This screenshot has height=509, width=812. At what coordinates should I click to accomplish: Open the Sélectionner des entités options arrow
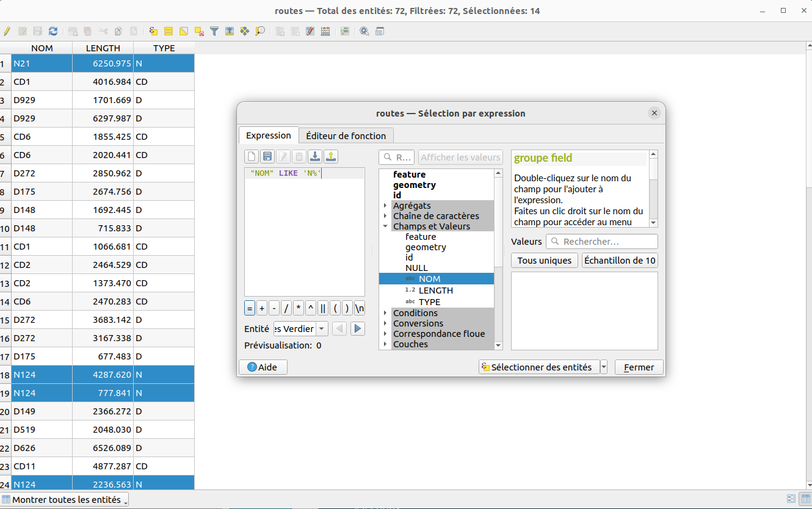[604, 367]
